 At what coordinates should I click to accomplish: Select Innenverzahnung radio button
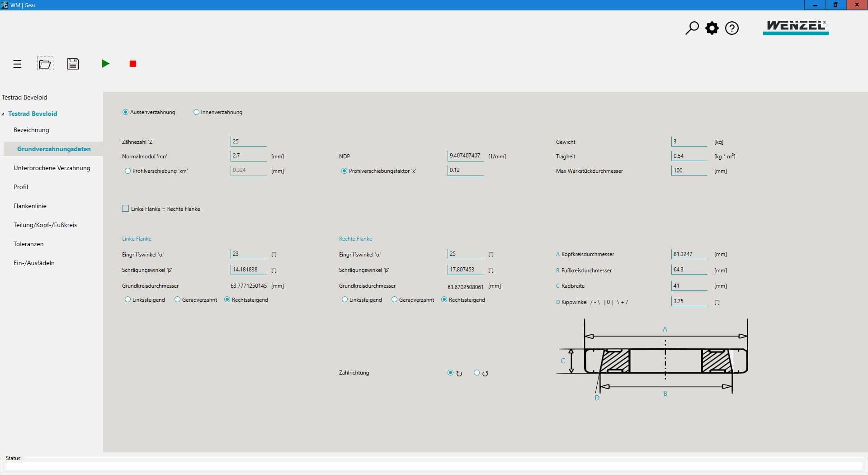pos(196,112)
